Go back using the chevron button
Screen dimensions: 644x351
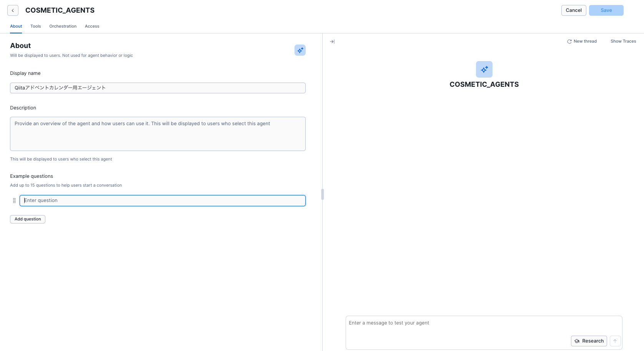coord(13,10)
